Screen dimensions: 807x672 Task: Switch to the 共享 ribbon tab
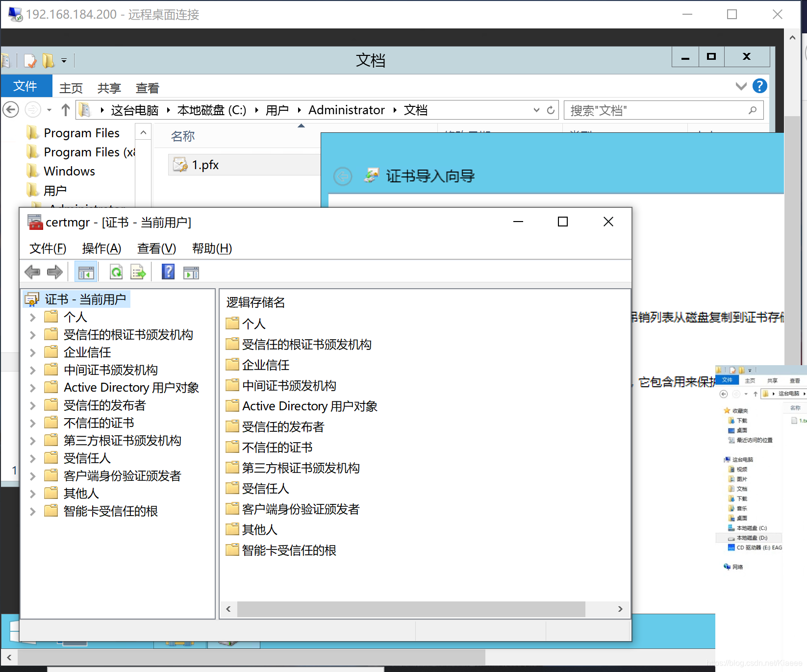coord(109,88)
